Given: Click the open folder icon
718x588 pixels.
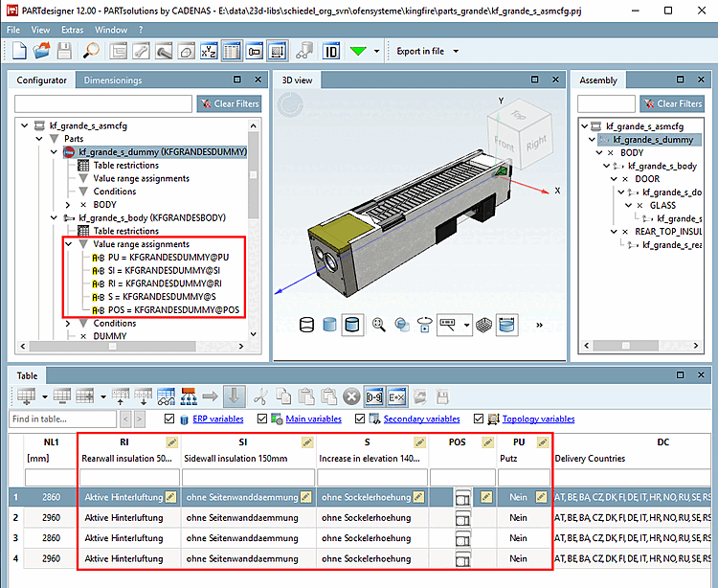Looking at the screenshot, I should [x=42, y=51].
